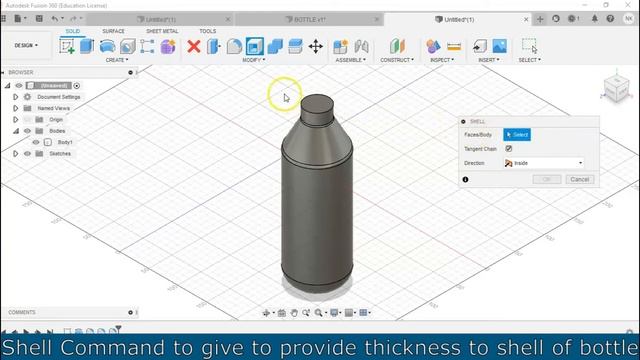Choose the Extrude tool

pos(87,46)
